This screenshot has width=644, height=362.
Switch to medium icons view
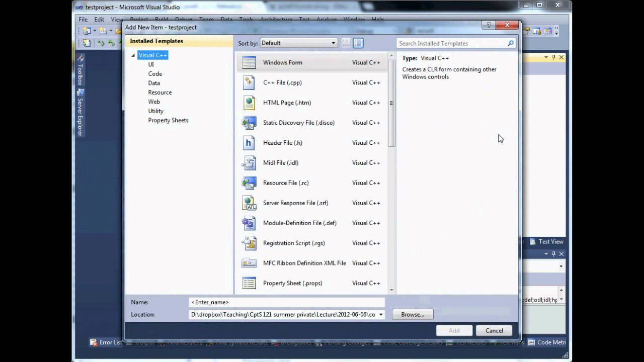pyautogui.click(x=358, y=43)
